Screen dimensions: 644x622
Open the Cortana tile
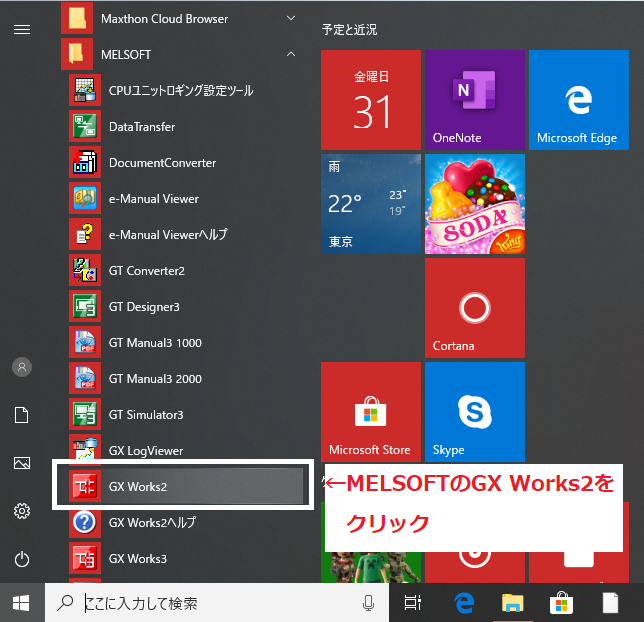coord(475,308)
